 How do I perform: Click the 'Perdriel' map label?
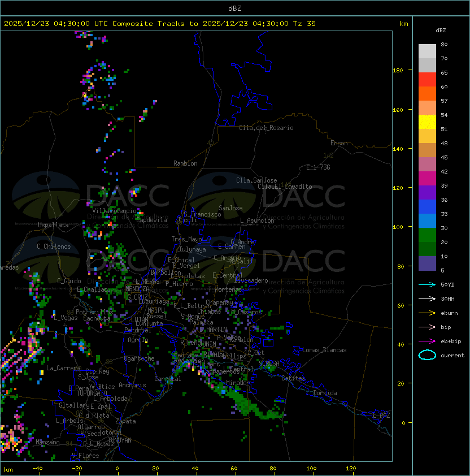pos(138,330)
